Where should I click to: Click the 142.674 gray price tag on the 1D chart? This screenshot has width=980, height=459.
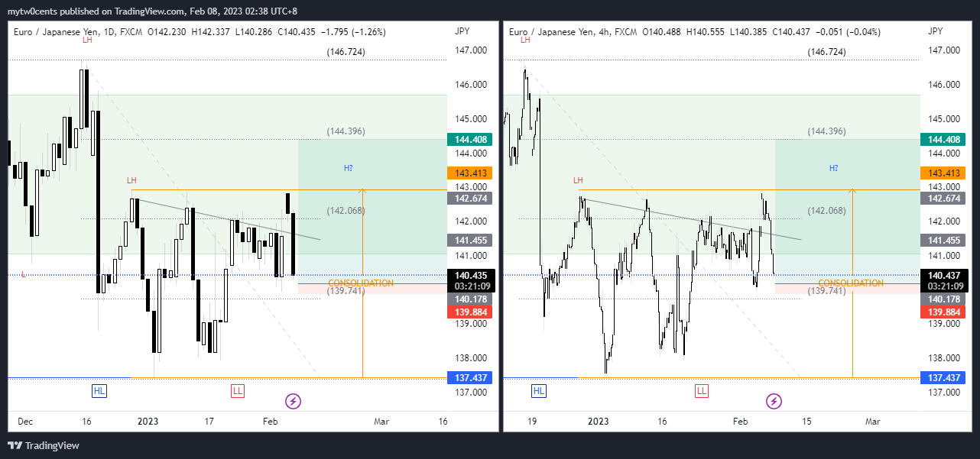471,198
